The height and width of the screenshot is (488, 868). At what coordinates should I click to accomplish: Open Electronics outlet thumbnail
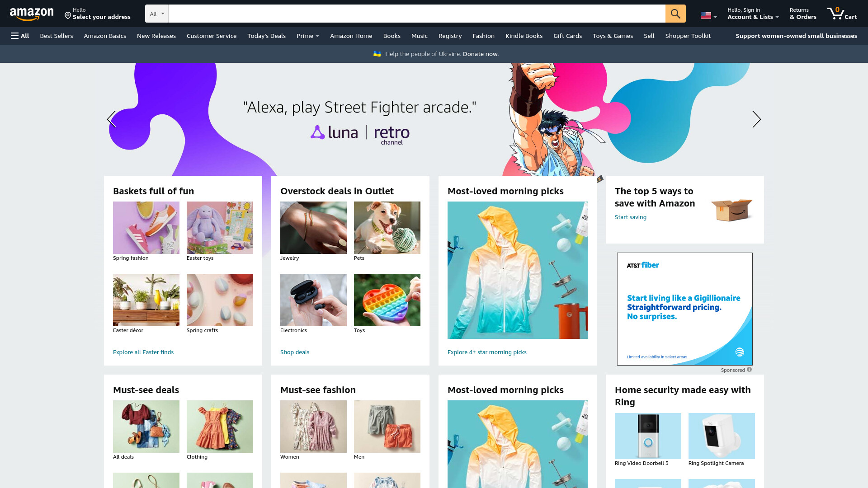click(x=313, y=300)
